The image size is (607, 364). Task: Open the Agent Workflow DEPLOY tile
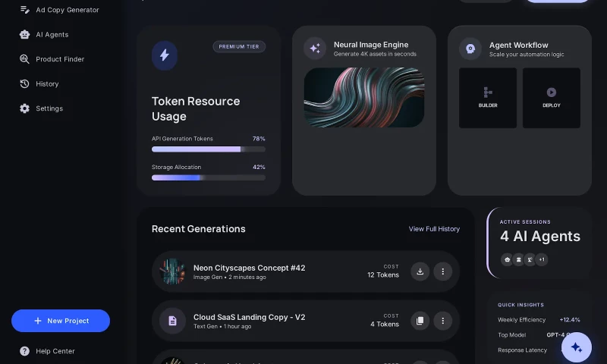tap(552, 98)
